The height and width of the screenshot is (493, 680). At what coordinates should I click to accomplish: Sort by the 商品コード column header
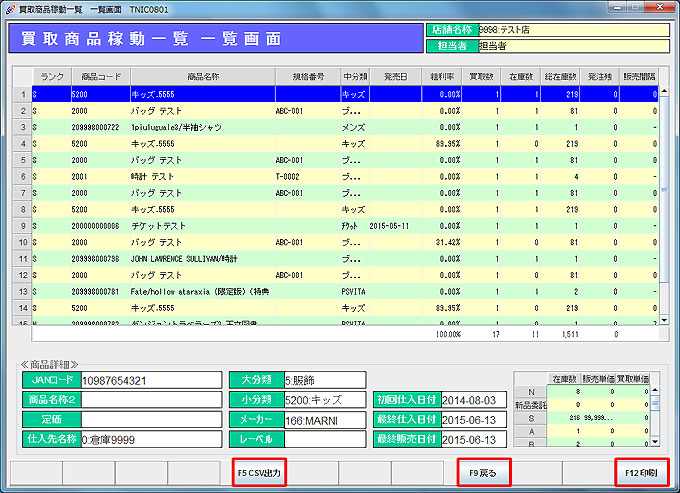(x=98, y=76)
